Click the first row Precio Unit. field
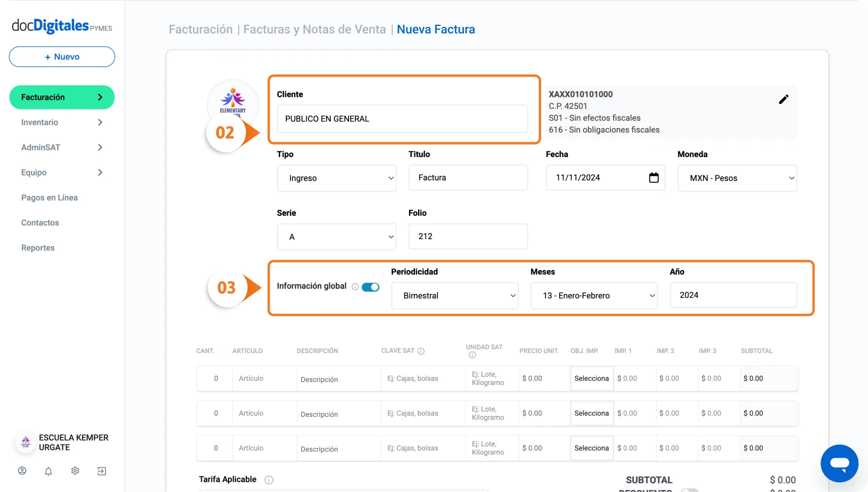The height and width of the screenshot is (492, 868). (544, 379)
